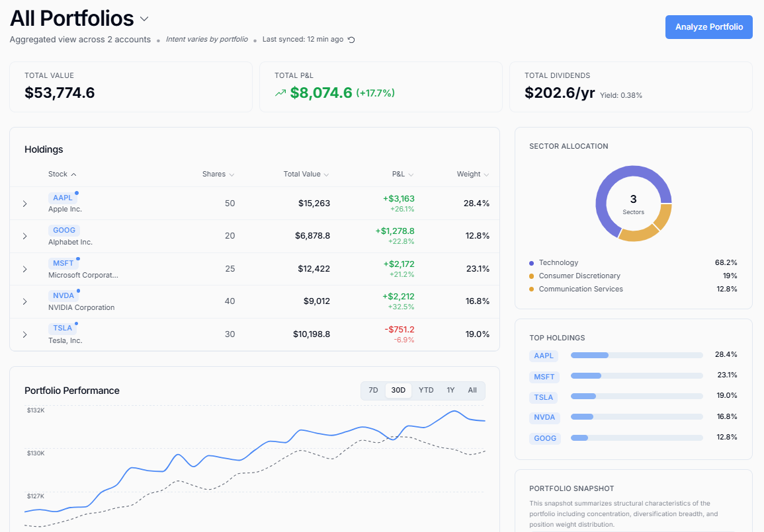This screenshot has width=764, height=532.
Task: Select the All performance range tab
Action: (472, 391)
